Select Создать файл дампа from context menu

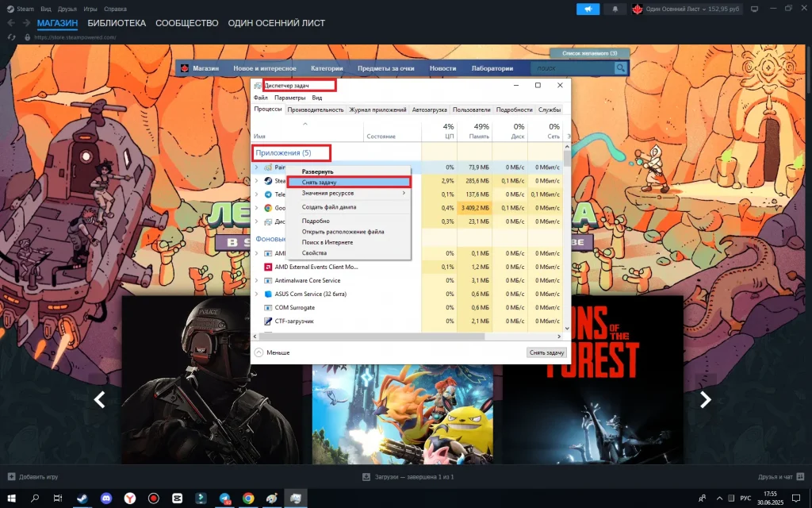[349, 207]
